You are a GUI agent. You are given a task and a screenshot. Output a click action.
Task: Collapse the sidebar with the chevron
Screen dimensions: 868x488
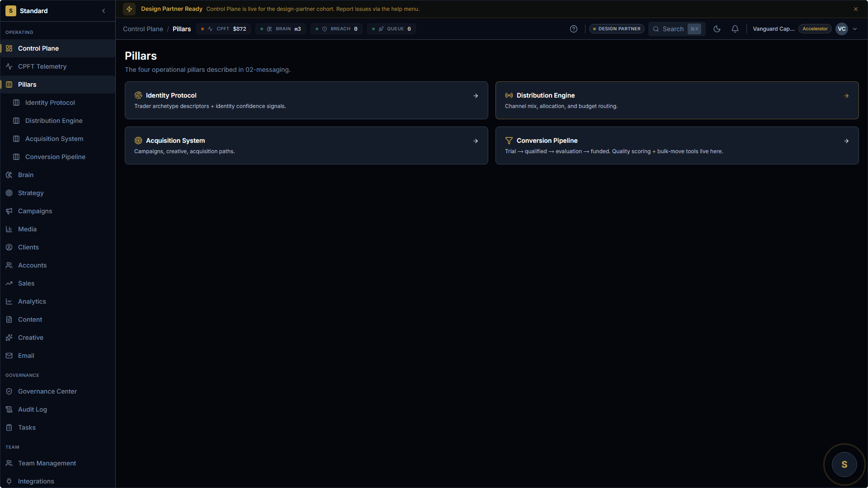click(104, 11)
